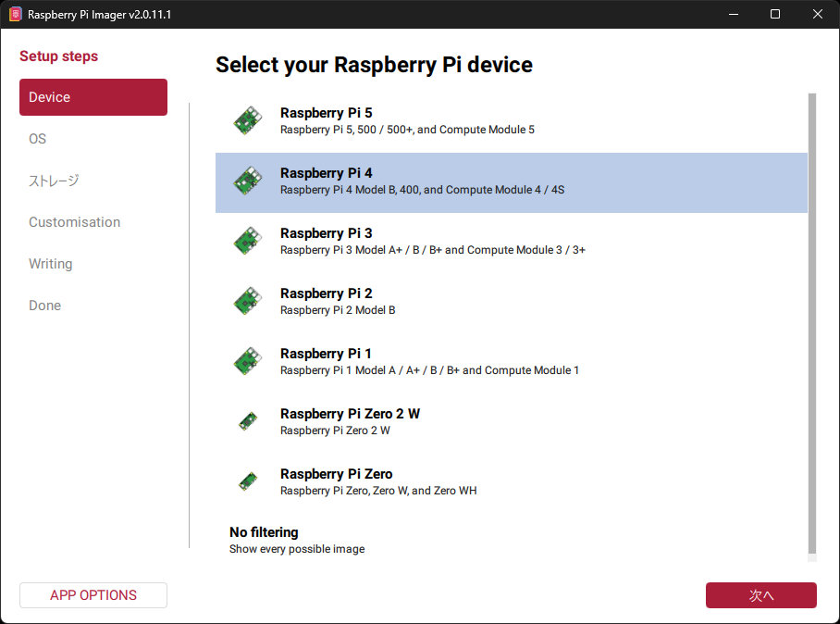
Task: Click the device list vertical scrollbar
Action: [x=812, y=323]
